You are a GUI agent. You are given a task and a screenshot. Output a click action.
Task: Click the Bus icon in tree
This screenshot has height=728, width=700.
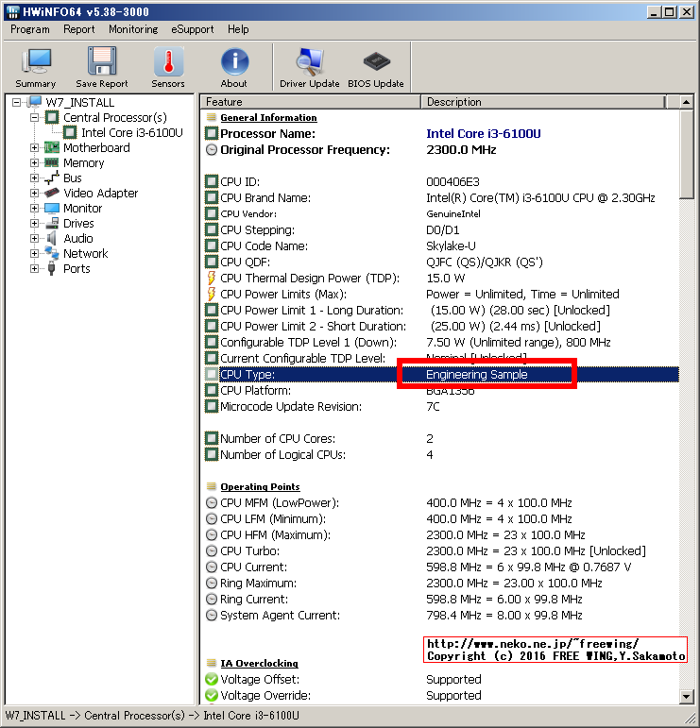[52, 178]
